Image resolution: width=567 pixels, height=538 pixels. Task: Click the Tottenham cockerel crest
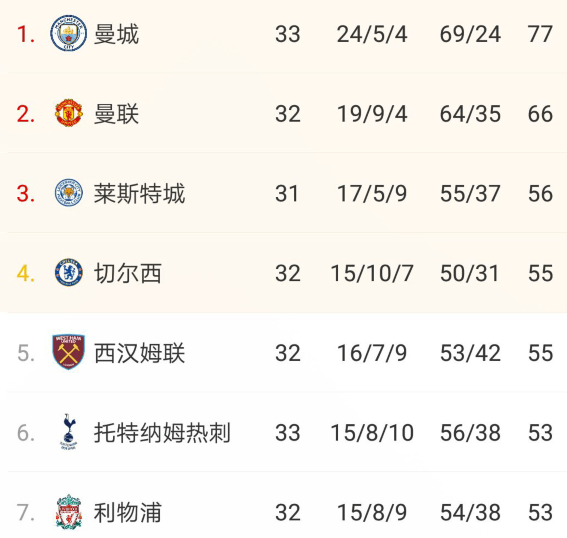(68, 432)
